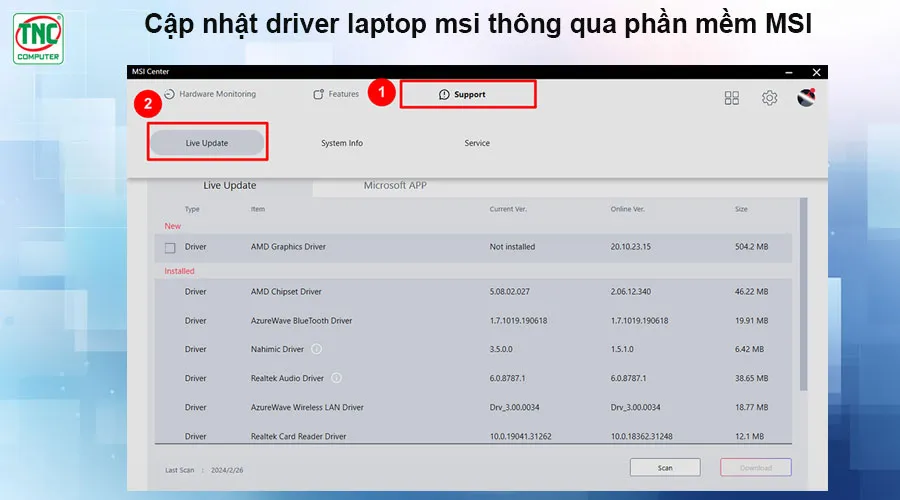Click online version 20.10.23.15
This screenshot has width=900, height=500.
[x=630, y=247]
